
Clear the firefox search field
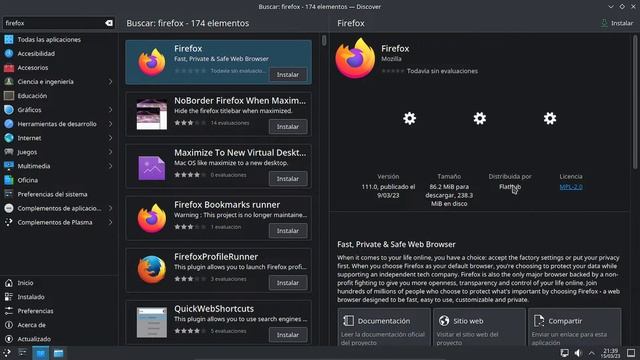109,23
